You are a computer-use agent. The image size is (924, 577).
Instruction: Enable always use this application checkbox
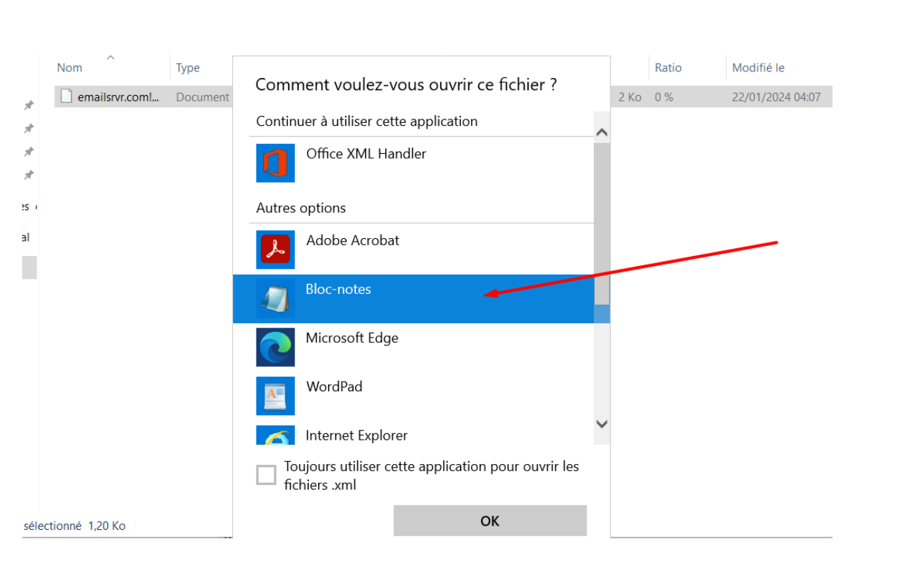(266, 475)
